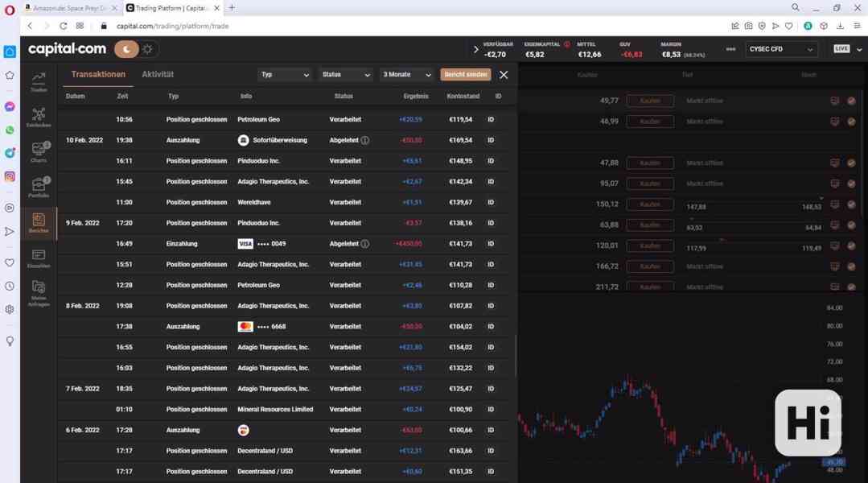Open the 3 Monate period dropdown
This screenshot has width=868, height=483.
[x=407, y=75]
